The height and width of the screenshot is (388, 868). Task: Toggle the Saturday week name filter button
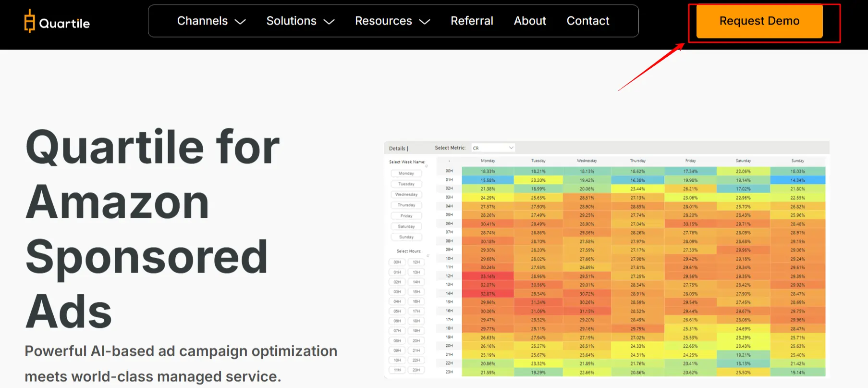(406, 226)
